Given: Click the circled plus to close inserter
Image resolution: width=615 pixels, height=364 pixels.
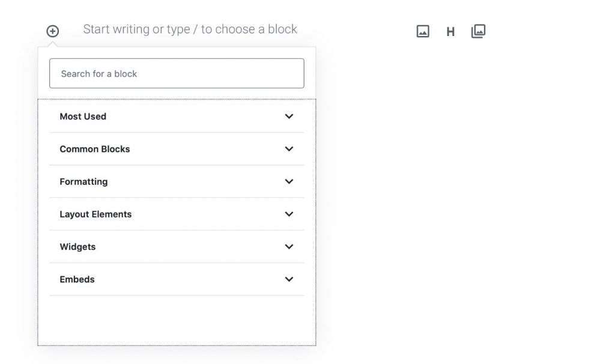Looking at the screenshot, I should [x=52, y=30].
